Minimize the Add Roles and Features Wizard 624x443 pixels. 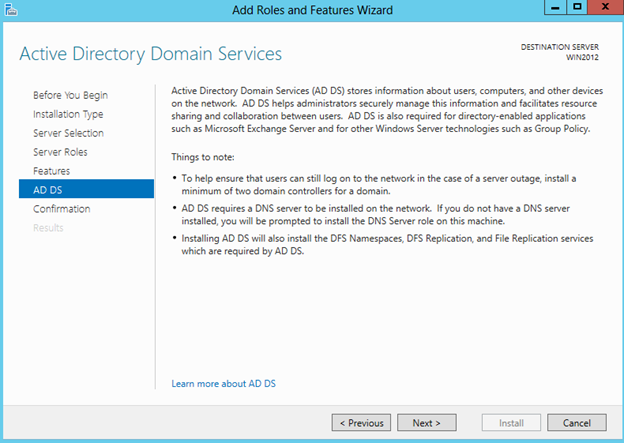point(553,8)
